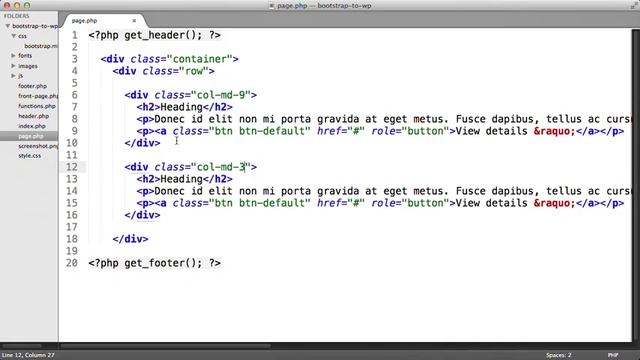The image size is (640, 360).
Task: Open footer.php in the sidebar
Action: coord(32,86)
